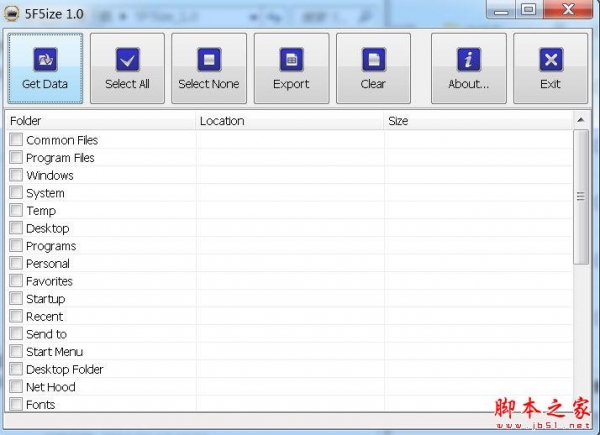Open the About... info icon
This screenshot has width=600, height=435.
pyautogui.click(x=469, y=59)
